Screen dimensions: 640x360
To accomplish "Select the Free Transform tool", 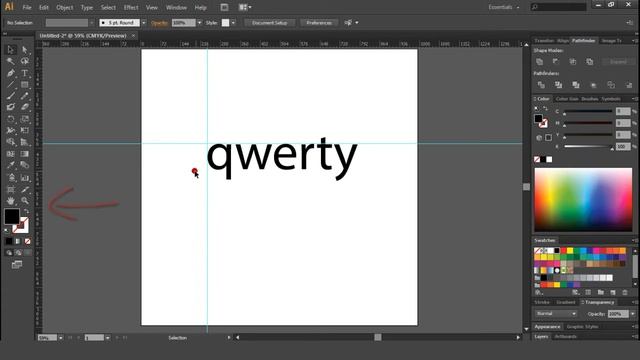I will (x=24, y=131).
